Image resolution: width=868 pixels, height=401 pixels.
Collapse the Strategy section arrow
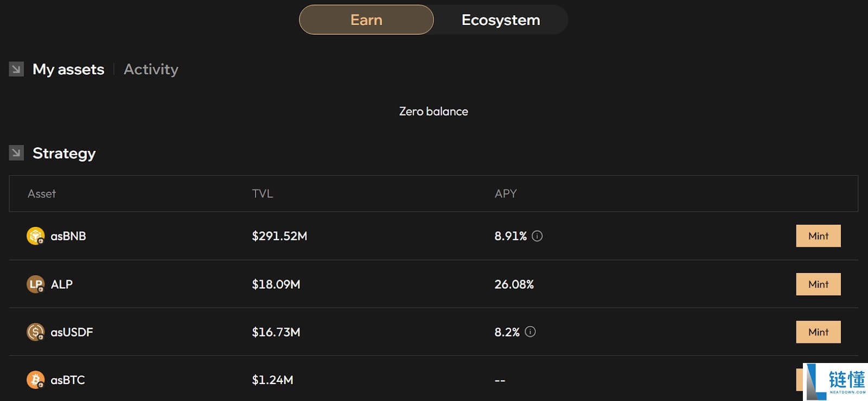click(16, 153)
